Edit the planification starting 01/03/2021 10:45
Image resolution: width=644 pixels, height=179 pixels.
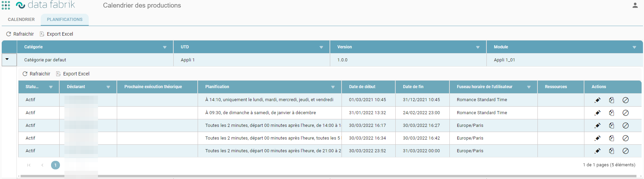click(x=598, y=100)
